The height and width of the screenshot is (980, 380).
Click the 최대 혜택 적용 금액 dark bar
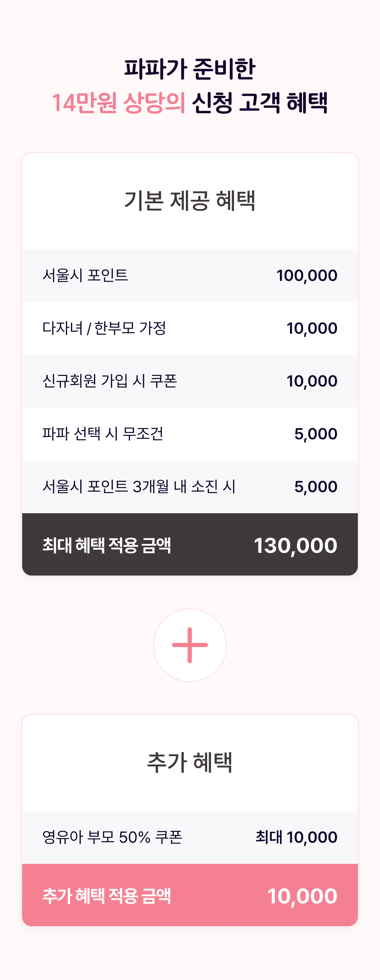click(x=190, y=544)
